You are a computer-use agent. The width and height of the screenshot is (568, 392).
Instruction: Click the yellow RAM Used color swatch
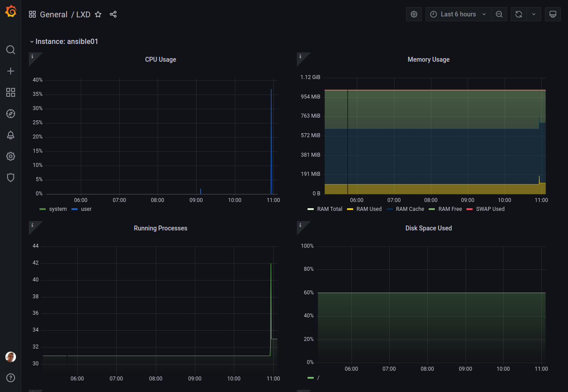click(350, 209)
